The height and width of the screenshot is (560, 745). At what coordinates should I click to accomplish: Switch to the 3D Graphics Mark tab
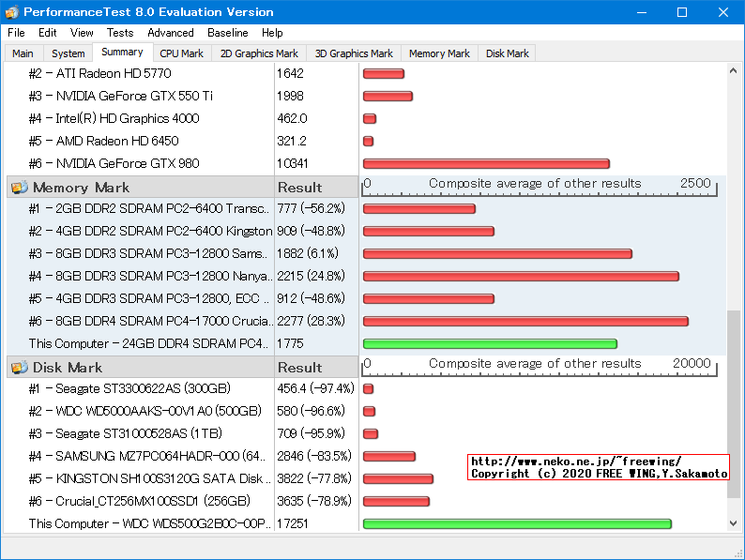tap(354, 53)
